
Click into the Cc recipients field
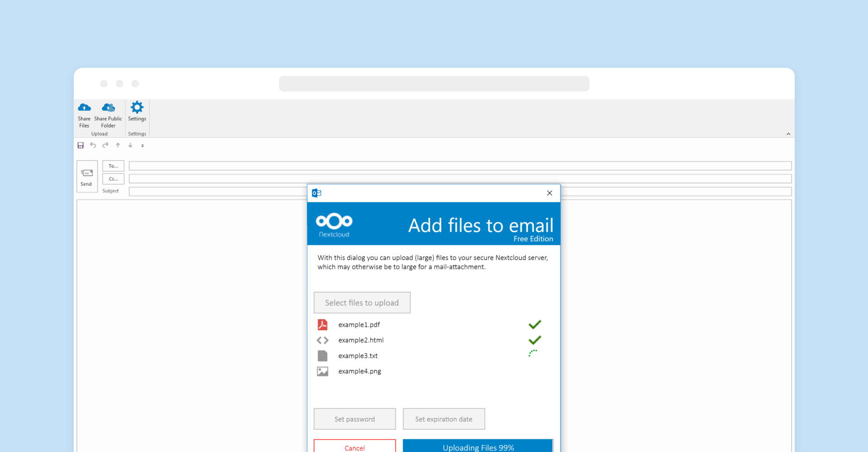(460, 179)
